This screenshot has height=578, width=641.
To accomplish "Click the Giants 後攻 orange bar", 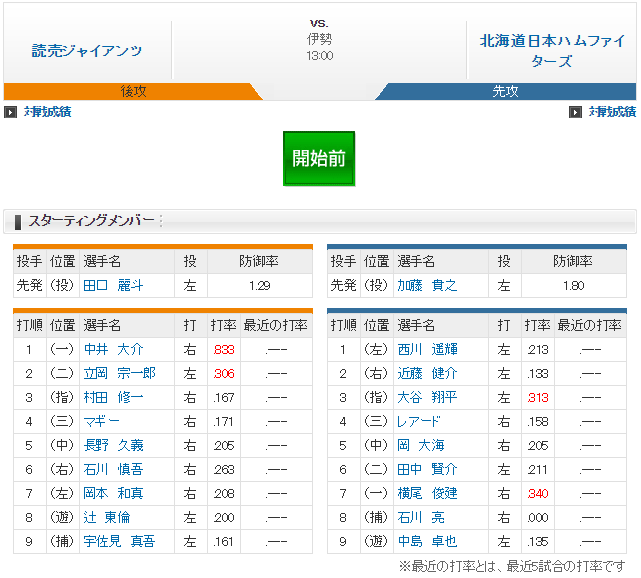I will pos(133,91).
